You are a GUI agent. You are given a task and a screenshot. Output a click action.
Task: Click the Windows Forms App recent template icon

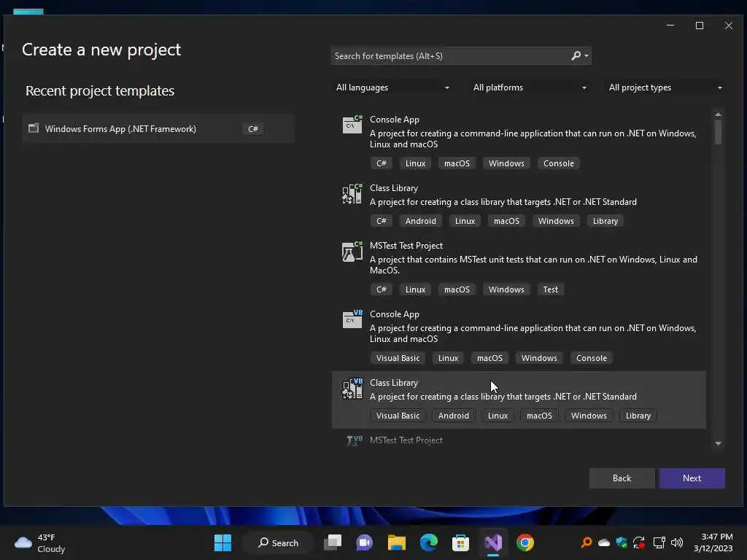[x=34, y=128]
